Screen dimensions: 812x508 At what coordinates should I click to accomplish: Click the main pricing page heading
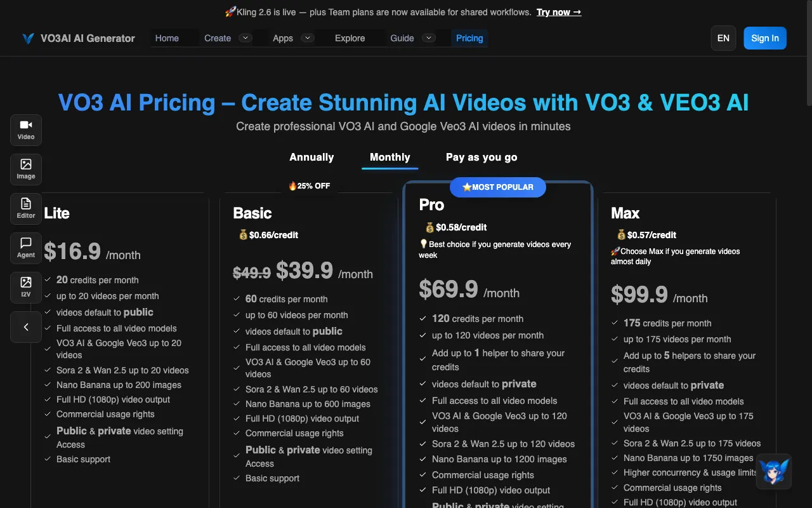[x=403, y=102]
